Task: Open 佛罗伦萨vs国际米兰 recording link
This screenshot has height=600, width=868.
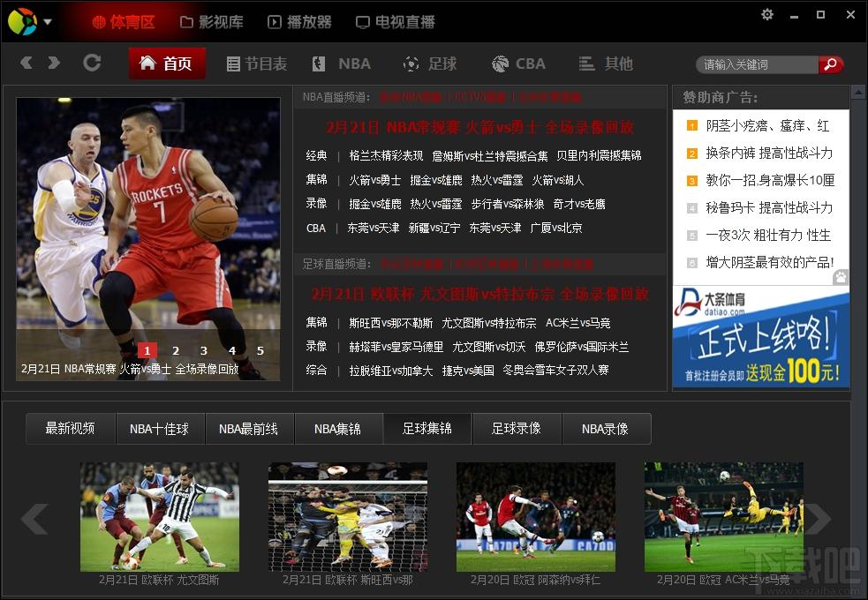Action: pyautogui.click(x=582, y=348)
